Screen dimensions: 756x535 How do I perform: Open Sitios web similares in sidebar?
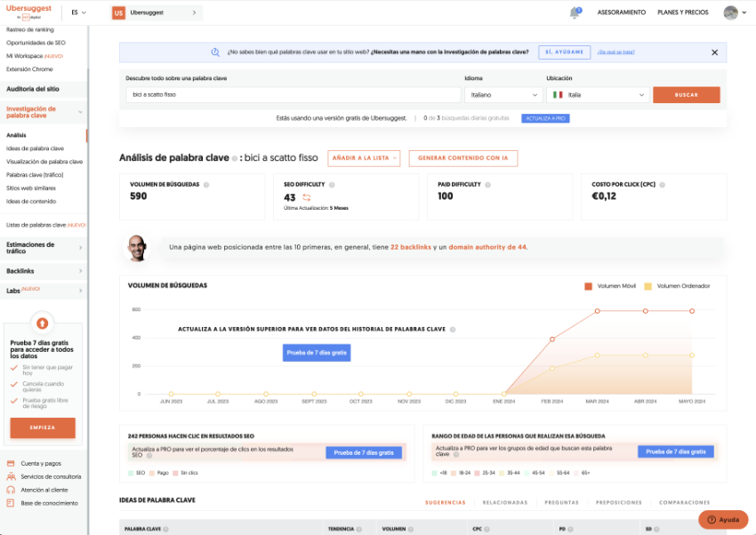pos(31,188)
